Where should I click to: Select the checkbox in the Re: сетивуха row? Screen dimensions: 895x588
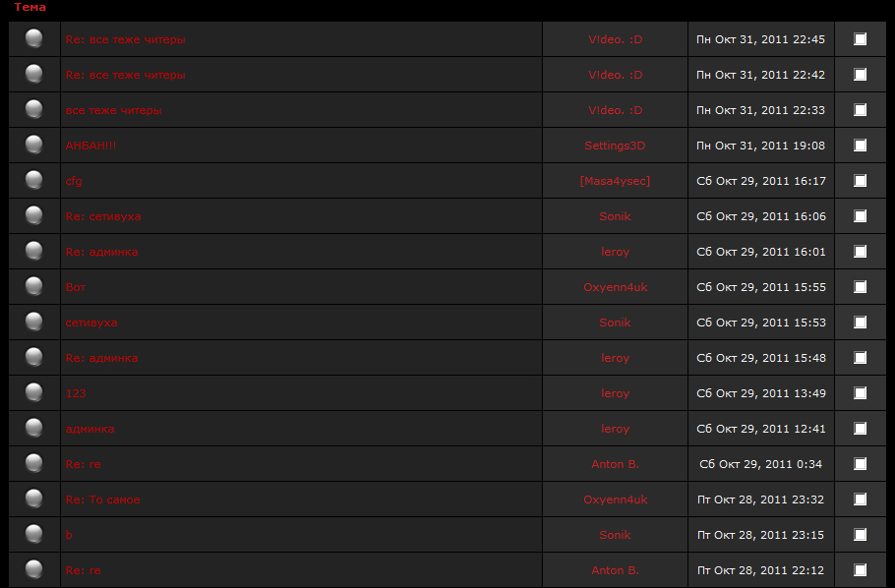861,216
